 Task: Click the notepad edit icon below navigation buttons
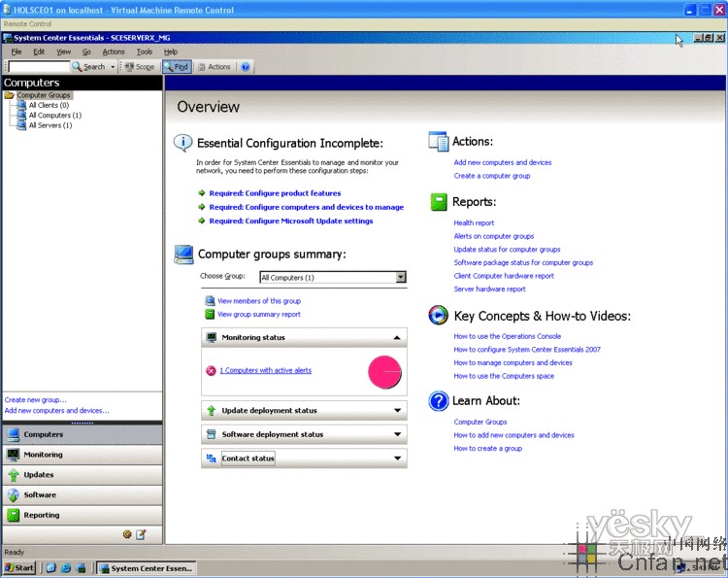click(x=141, y=534)
